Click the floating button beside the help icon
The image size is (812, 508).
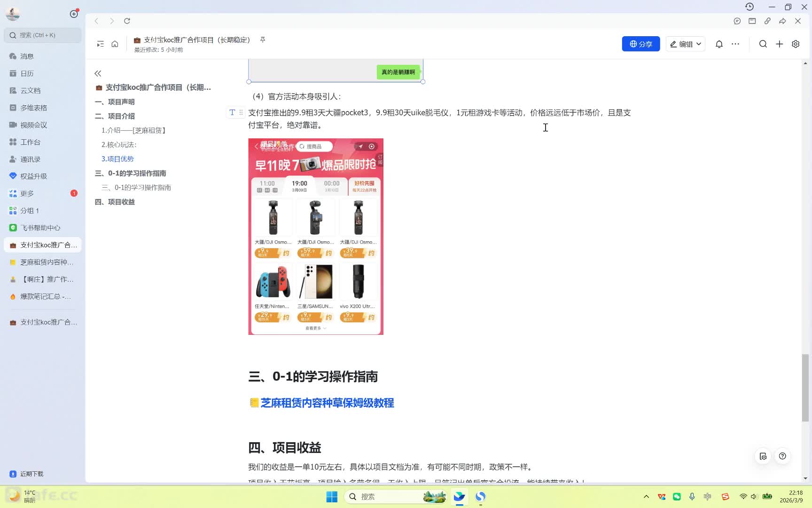pos(763,456)
